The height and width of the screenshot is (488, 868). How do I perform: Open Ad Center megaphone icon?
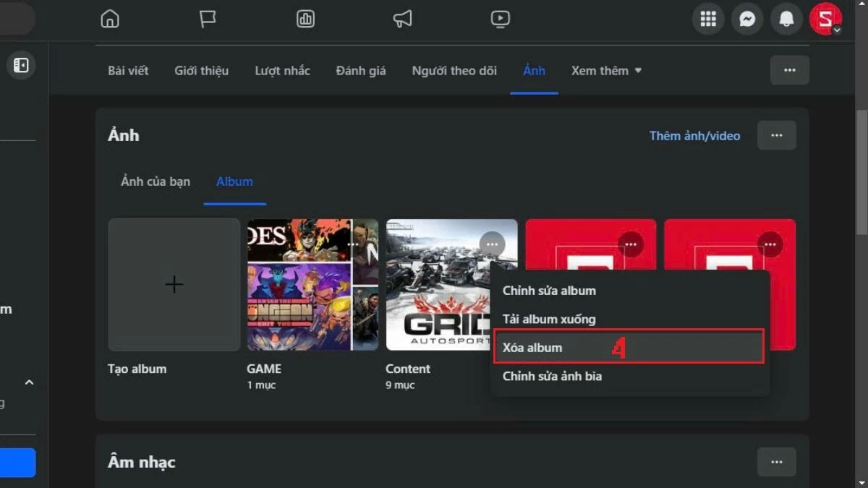point(403,19)
